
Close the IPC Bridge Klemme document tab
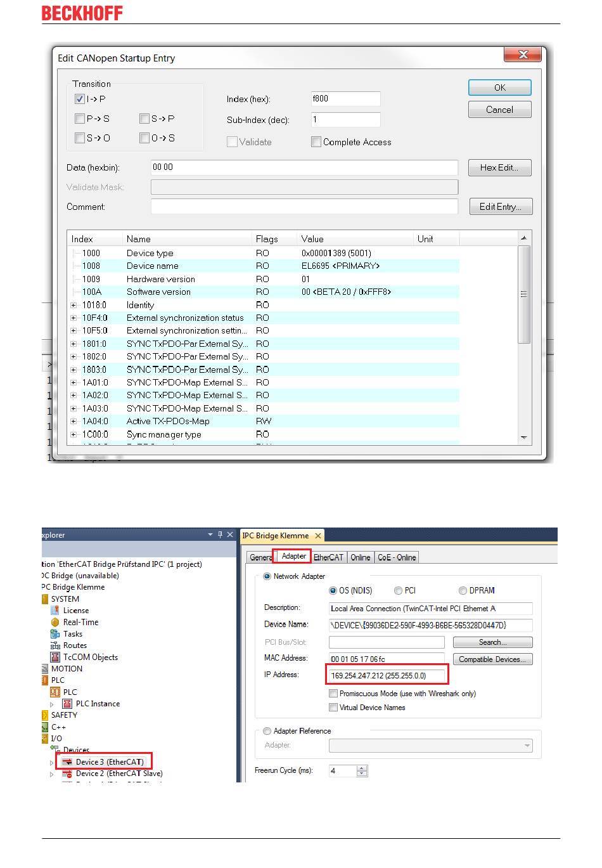coord(318,536)
